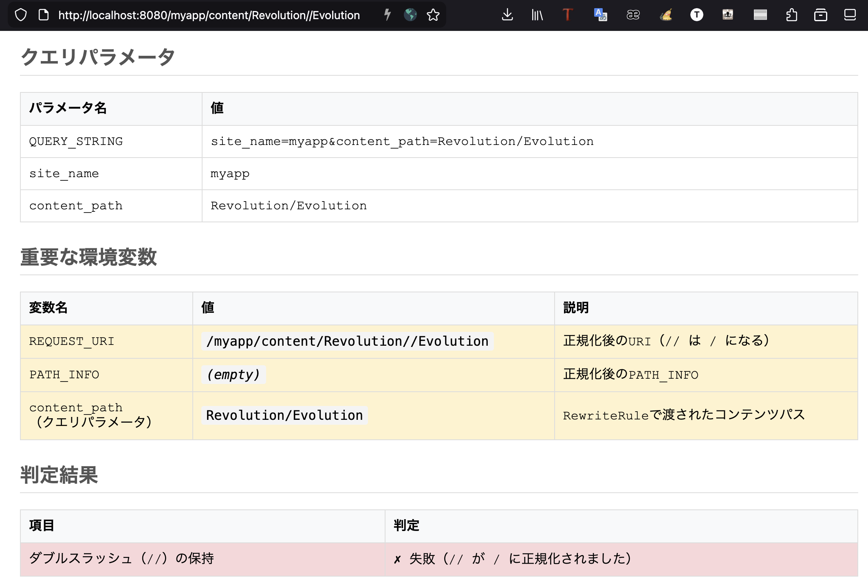Viewport: 868px width, 588px height.
Task: Click the white circle T extension
Action: 696,15
